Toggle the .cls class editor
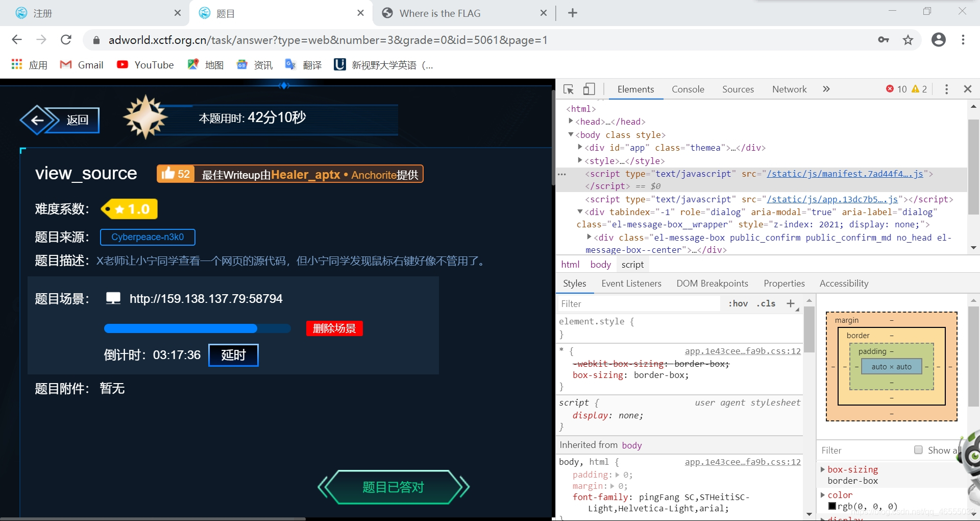Image resolution: width=980 pixels, height=521 pixels. [766, 303]
